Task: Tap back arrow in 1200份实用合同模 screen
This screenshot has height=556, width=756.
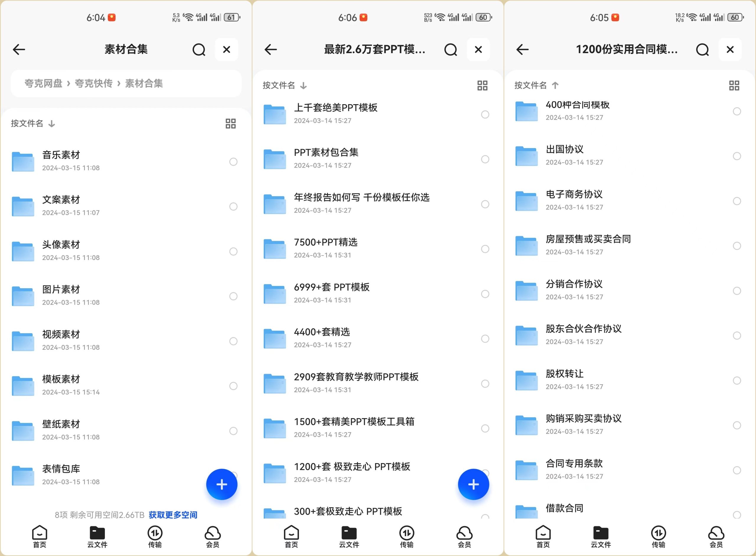Action: click(x=522, y=50)
